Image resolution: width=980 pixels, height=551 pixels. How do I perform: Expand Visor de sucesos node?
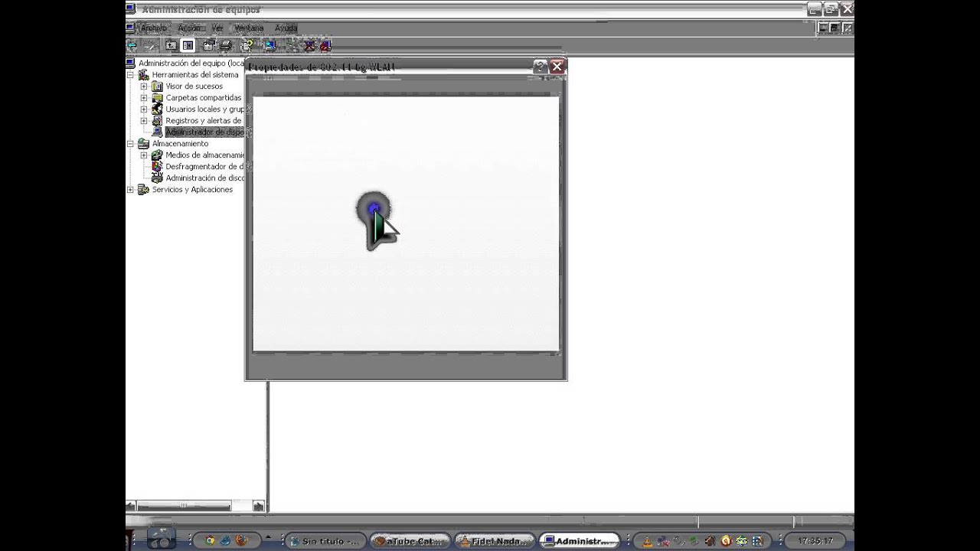(x=144, y=86)
